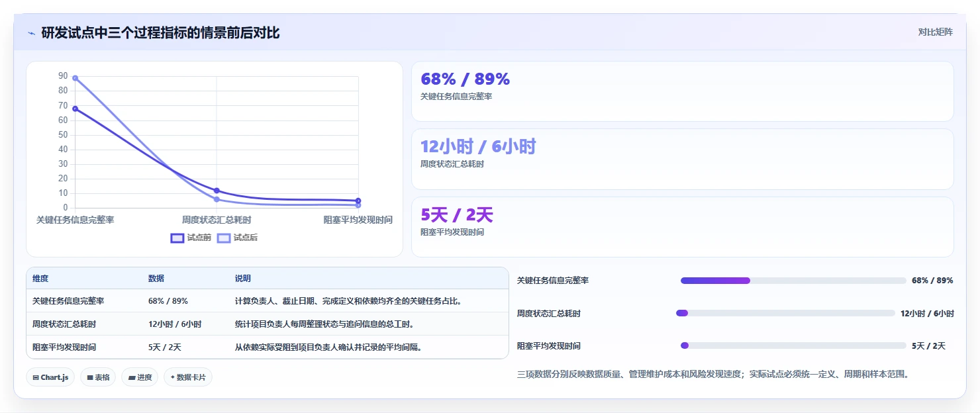Toggle the 试点前 legend swatch

177,238
